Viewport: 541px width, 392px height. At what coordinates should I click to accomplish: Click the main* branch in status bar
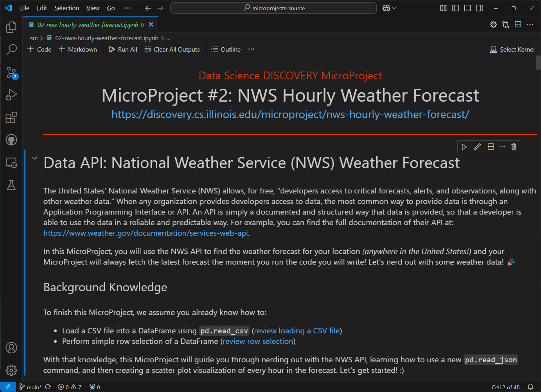coord(31,387)
